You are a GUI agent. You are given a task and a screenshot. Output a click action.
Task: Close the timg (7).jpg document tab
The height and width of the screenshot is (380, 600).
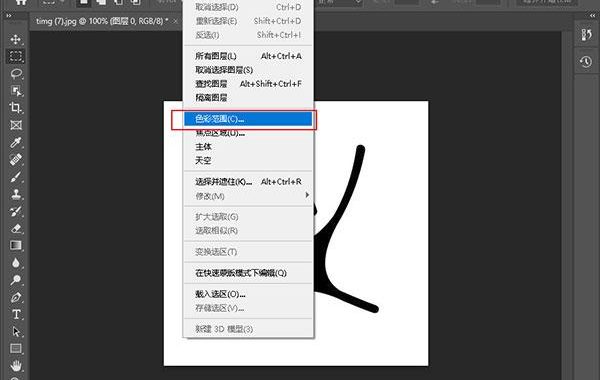[x=175, y=21]
